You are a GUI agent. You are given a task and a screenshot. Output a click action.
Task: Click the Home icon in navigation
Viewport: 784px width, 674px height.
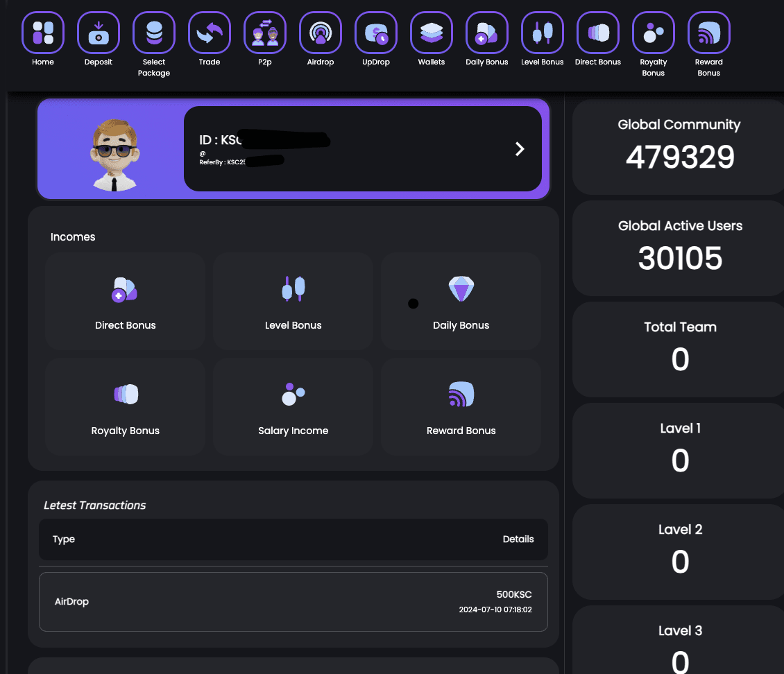tap(43, 33)
